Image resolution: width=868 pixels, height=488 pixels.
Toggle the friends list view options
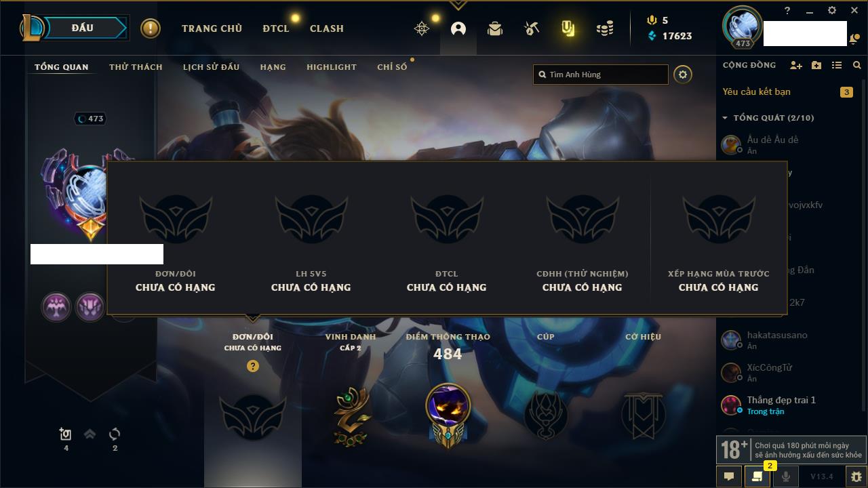pyautogui.click(x=837, y=65)
